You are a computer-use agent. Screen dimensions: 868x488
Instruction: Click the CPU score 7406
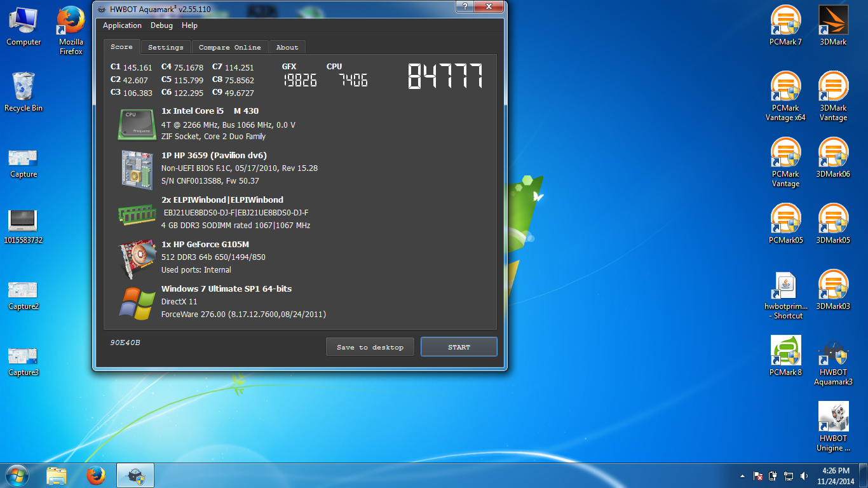pos(353,81)
